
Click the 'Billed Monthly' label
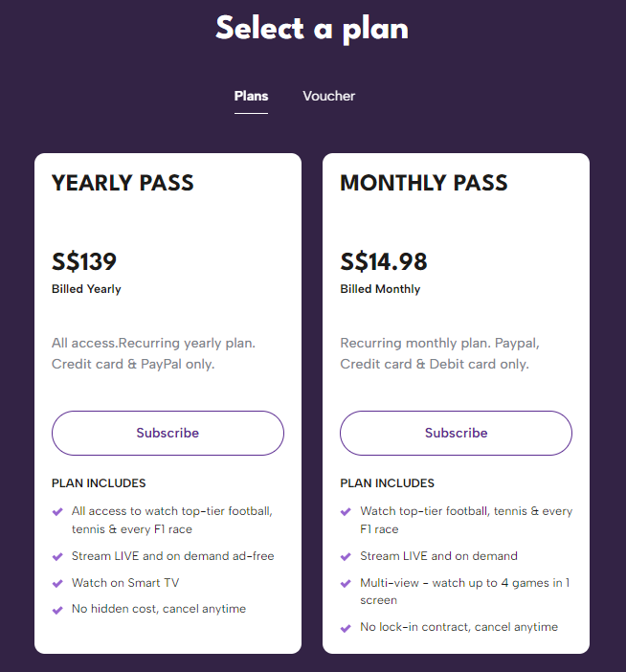pos(380,289)
